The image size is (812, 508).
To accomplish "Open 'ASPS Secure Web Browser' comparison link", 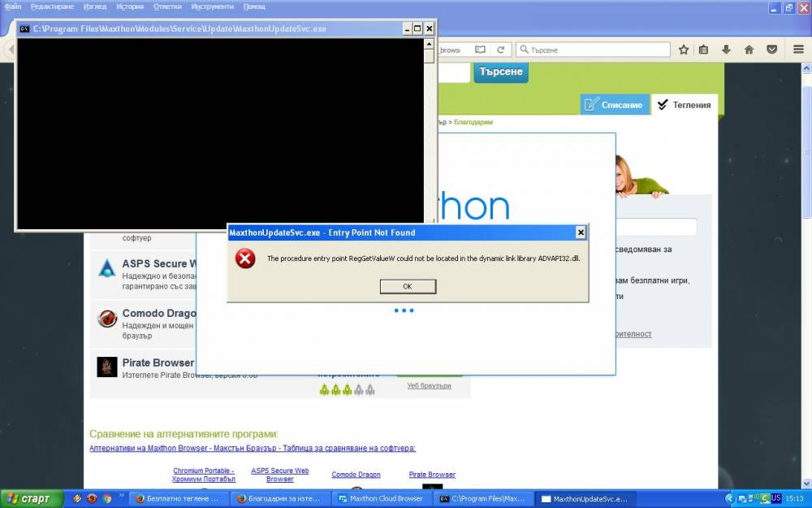I will pyautogui.click(x=279, y=475).
